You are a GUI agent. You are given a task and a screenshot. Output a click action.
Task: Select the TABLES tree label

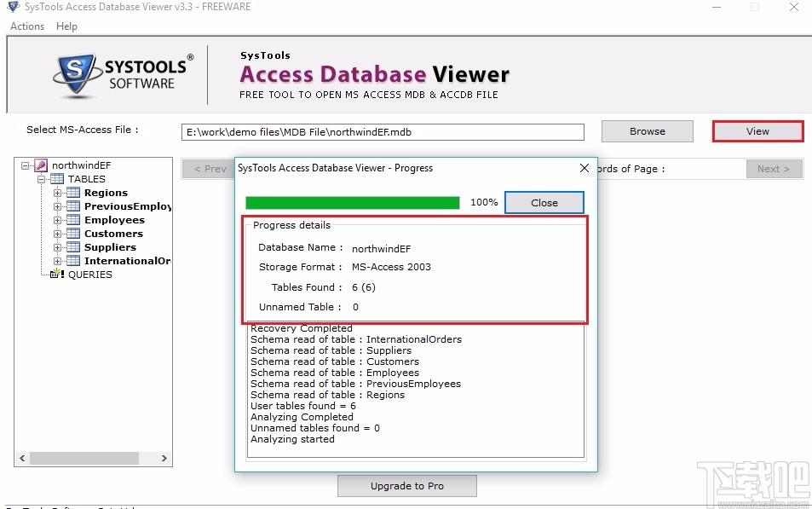[x=86, y=179]
